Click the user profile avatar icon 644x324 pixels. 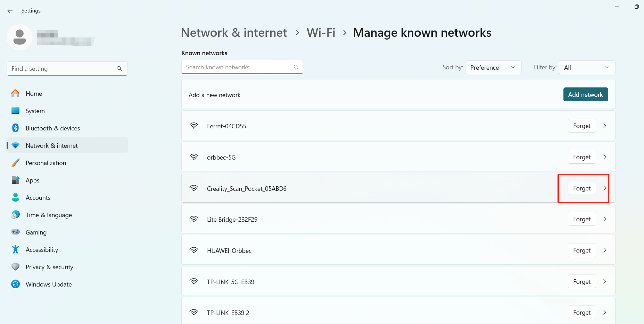pyautogui.click(x=19, y=37)
